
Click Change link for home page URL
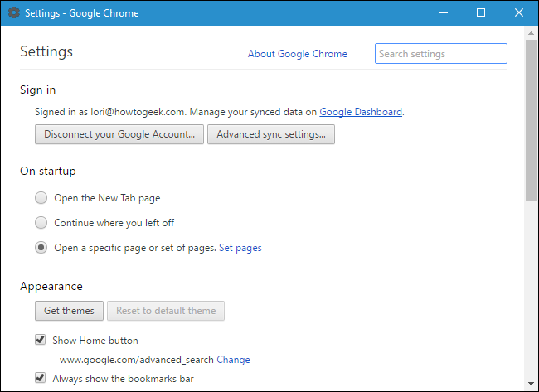233,360
